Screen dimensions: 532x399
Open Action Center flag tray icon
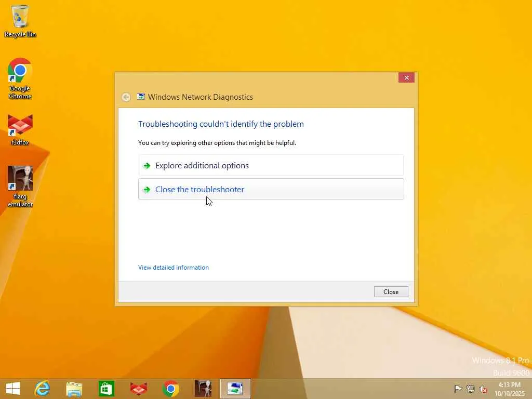[x=458, y=389]
